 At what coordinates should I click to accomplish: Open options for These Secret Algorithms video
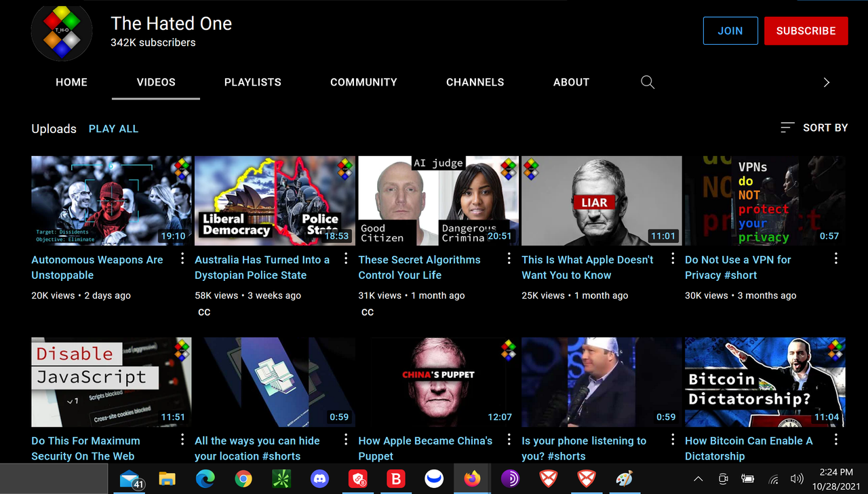(x=509, y=259)
